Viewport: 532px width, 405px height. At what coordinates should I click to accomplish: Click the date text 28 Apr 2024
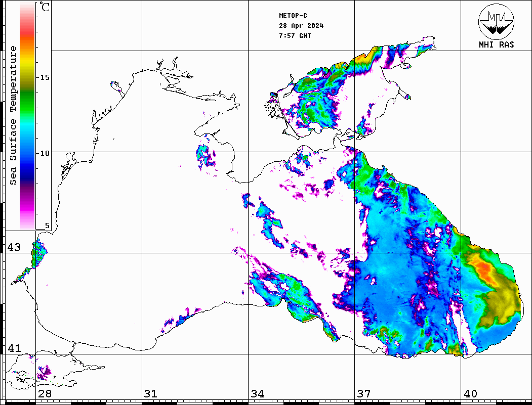301,26
